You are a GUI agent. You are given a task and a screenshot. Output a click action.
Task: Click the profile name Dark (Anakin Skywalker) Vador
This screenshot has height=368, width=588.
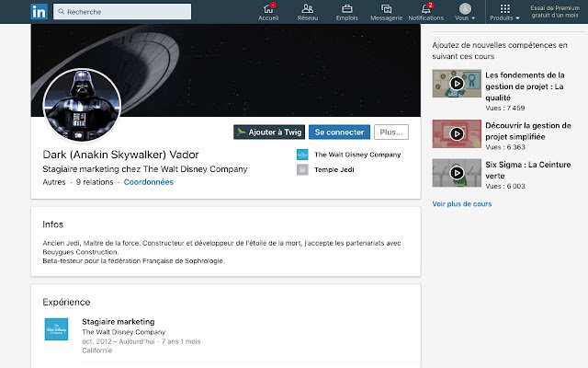click(120, 155)
